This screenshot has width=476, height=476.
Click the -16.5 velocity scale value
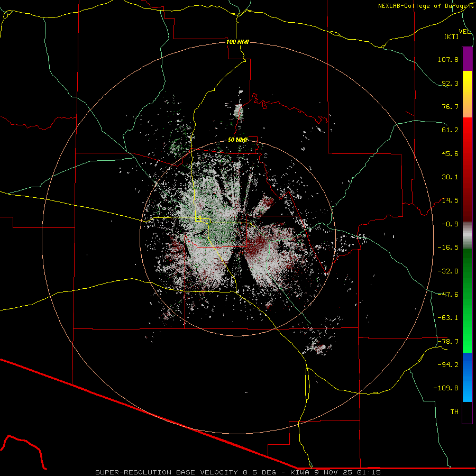point(448,248)
